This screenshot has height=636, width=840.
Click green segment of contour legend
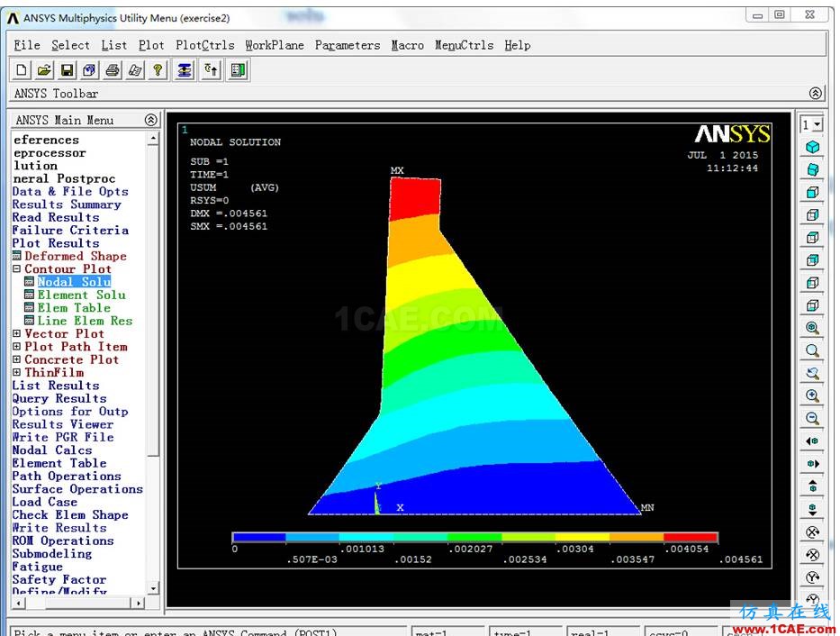coord(474,537)
